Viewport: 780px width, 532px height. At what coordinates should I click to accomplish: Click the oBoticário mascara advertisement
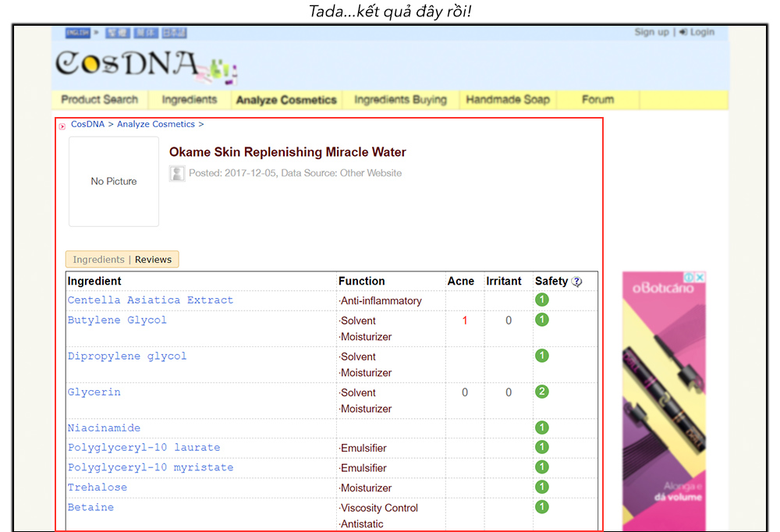pyautogui.click(x=664, y=401)
